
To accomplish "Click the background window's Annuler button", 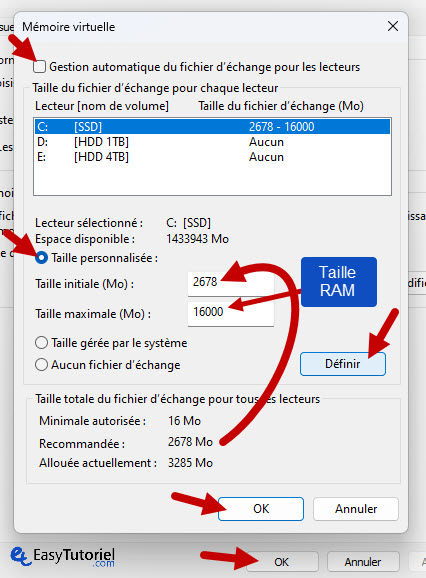I will (x=363, y=562).
